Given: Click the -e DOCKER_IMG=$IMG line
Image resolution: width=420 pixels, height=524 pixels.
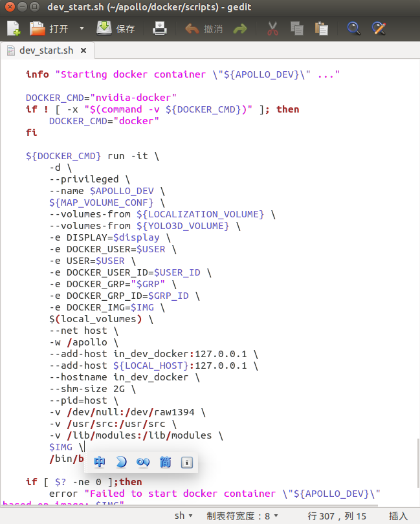Looking at the screenshot, I should [107, 307].
